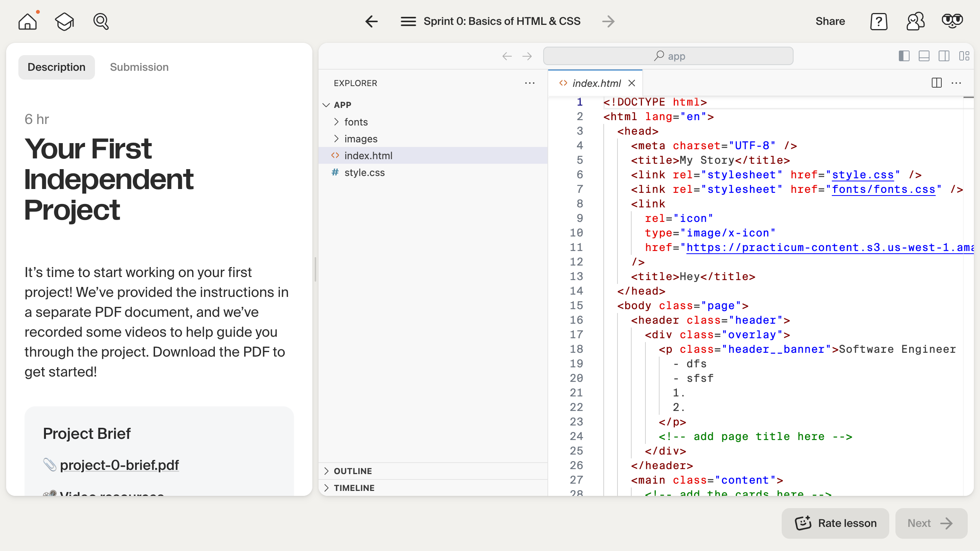Expand the images folder
Image resolution: width=980 pixels, height=551 pixels.
[x=361, y=139]
